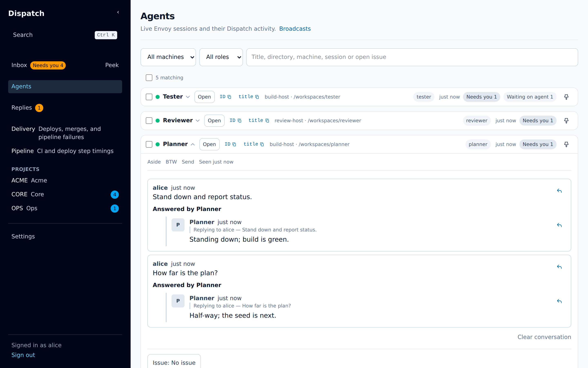588x368 pixels.
Task: Open the Reviewer session
Action: (214, 120)
